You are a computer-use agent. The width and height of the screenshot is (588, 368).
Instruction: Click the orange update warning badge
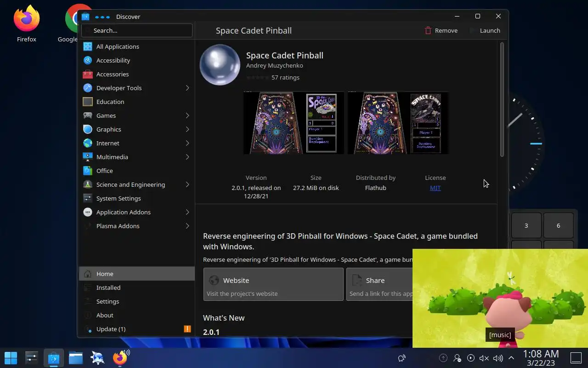[x=187, y=329]
